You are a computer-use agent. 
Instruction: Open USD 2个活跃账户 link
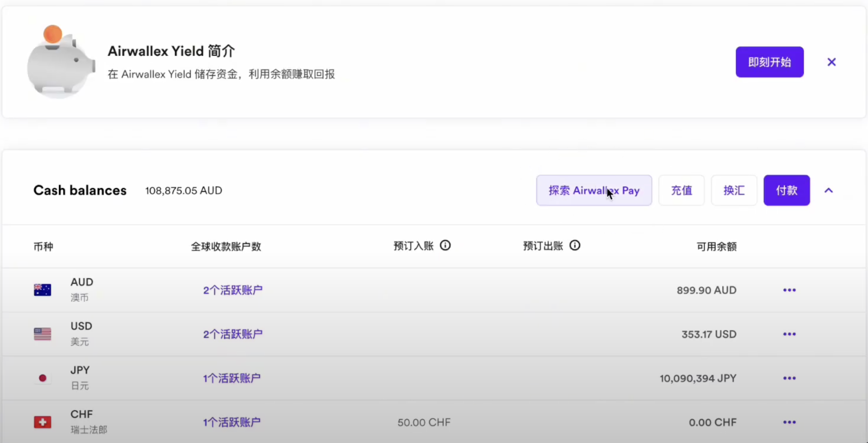(233, 334)
